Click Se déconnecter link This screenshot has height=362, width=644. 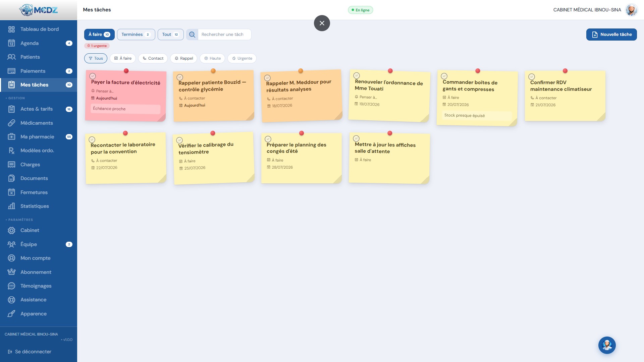tap(30, 352)
